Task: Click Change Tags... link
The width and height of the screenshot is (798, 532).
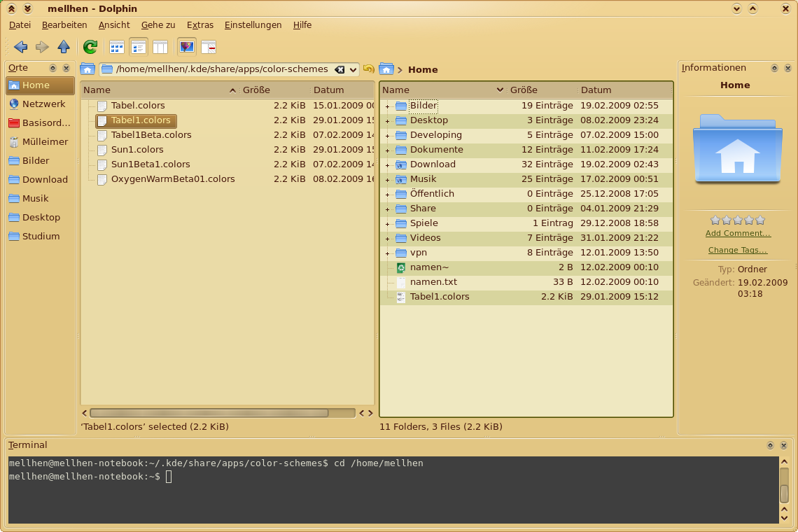Action: tap(738, 250)
